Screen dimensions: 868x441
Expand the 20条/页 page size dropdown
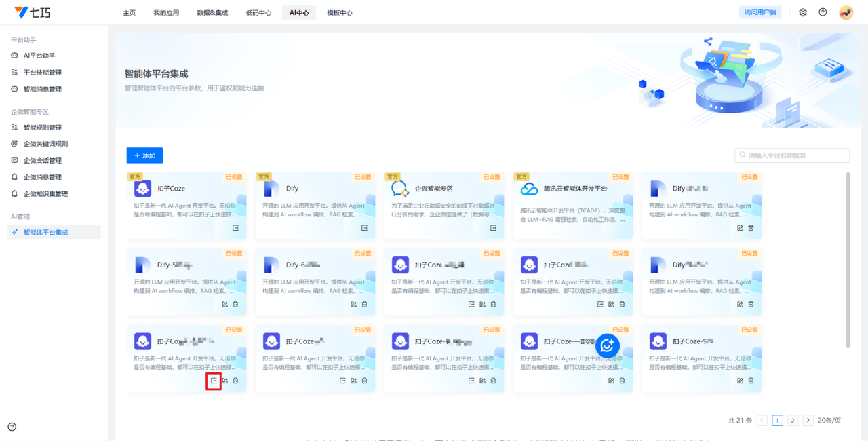pos(829,421)
